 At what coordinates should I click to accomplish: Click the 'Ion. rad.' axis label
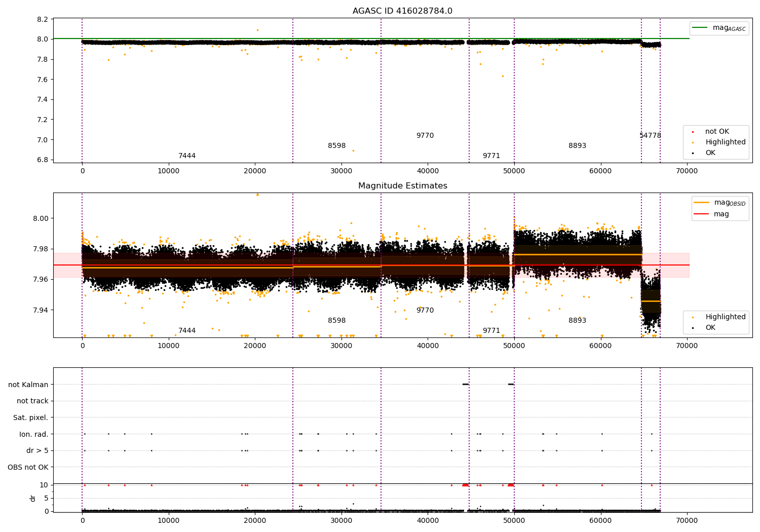(34, 434)
